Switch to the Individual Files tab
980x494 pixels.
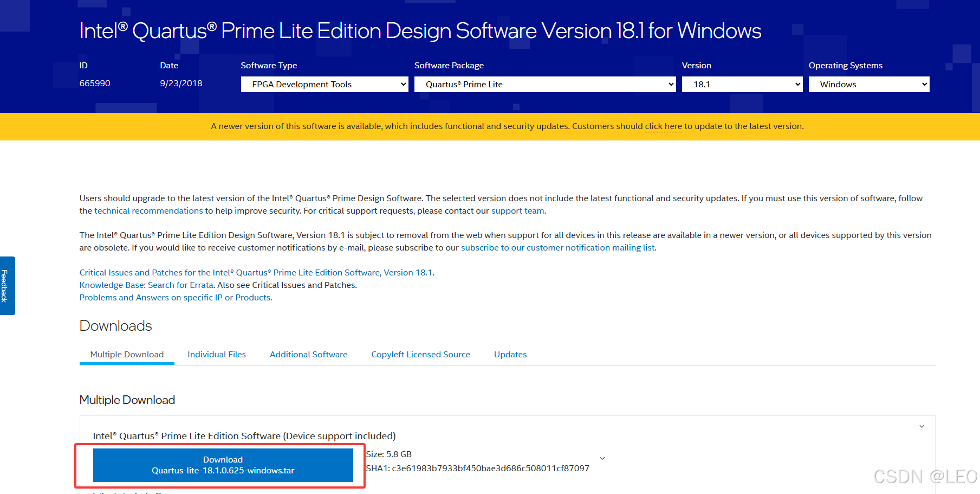tap(217, 354)
